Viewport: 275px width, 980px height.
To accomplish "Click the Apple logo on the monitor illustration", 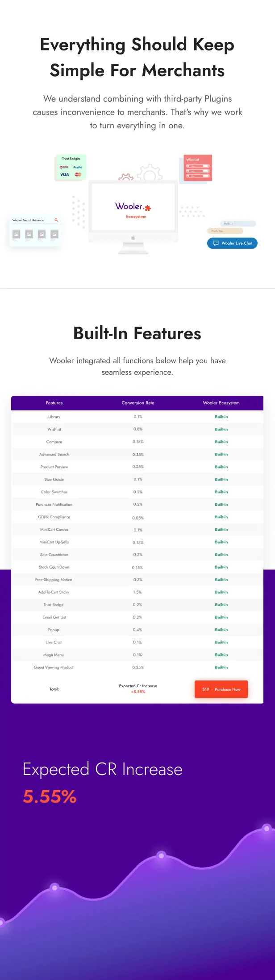I will [133, 238].
